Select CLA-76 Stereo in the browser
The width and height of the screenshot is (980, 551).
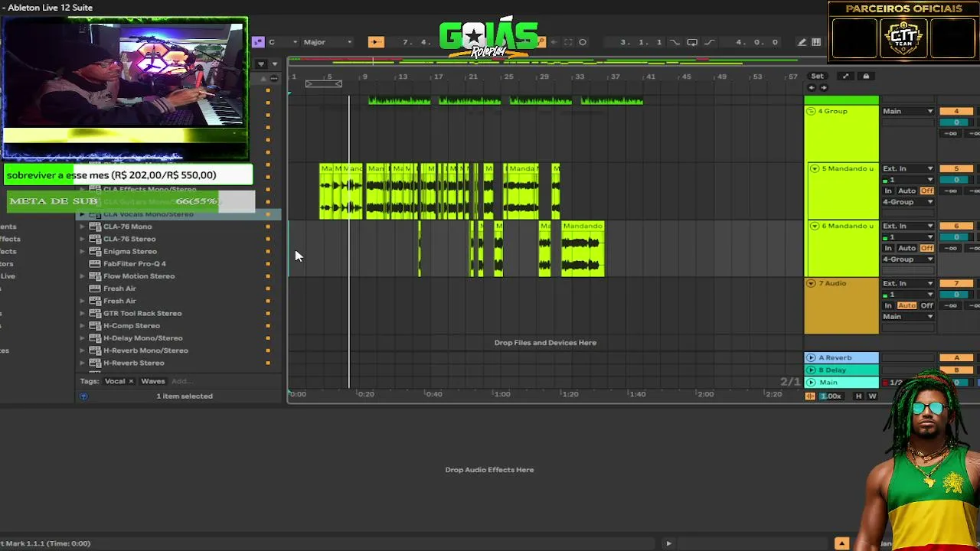[129, 239]
